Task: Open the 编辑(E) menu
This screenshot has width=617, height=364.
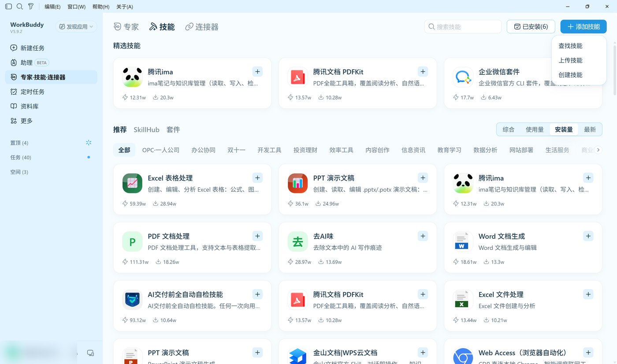Action: pos(52,7)
